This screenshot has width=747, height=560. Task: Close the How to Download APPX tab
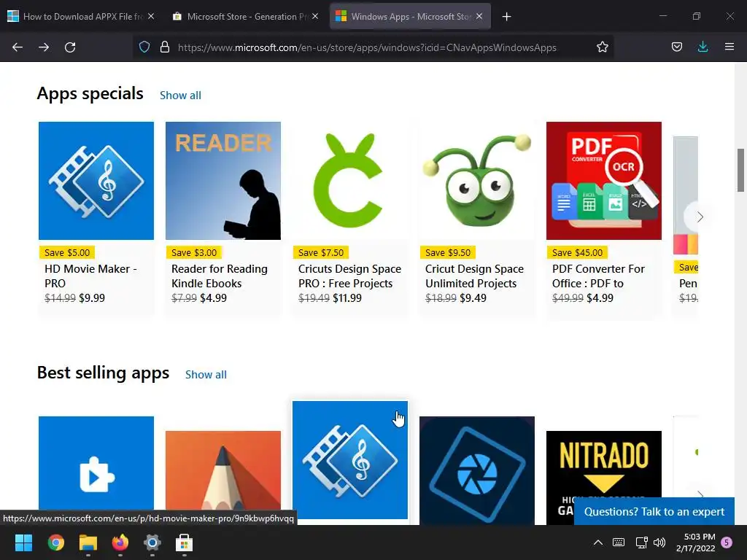coord(151,16)
